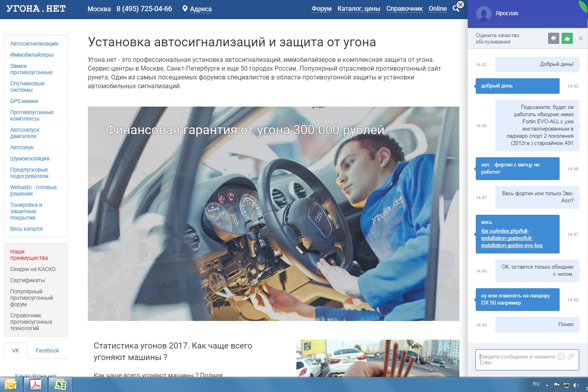Screen dimensions: 588x392
Task: Open Excel from the taskbar
Action: (60, 385)
